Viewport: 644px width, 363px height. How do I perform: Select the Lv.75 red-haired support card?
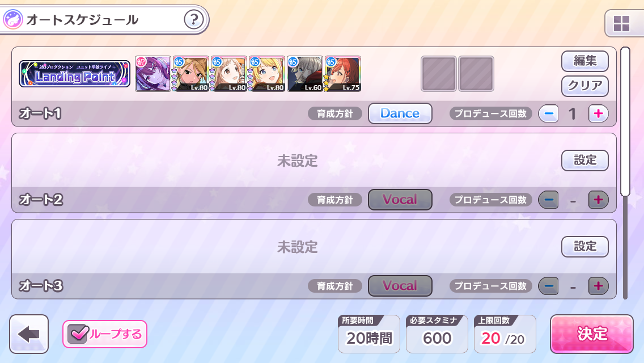(x=343, y=74)
